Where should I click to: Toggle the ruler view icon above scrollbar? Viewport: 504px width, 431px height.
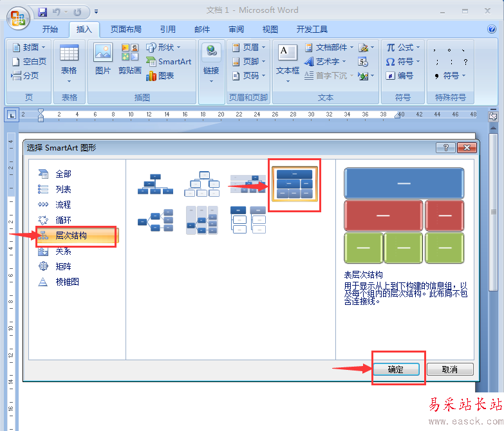point(493,116)
